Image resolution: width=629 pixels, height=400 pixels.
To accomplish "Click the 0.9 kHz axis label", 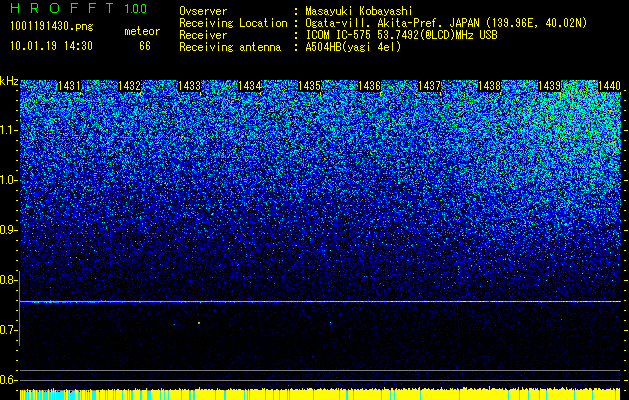I will coord(9,230).
